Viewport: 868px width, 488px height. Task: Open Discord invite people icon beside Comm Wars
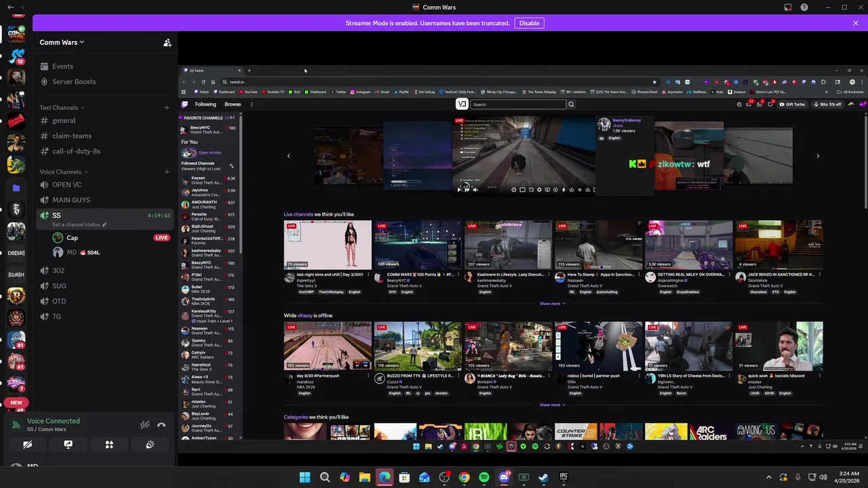pyautogui.click(x=167, y=42)
